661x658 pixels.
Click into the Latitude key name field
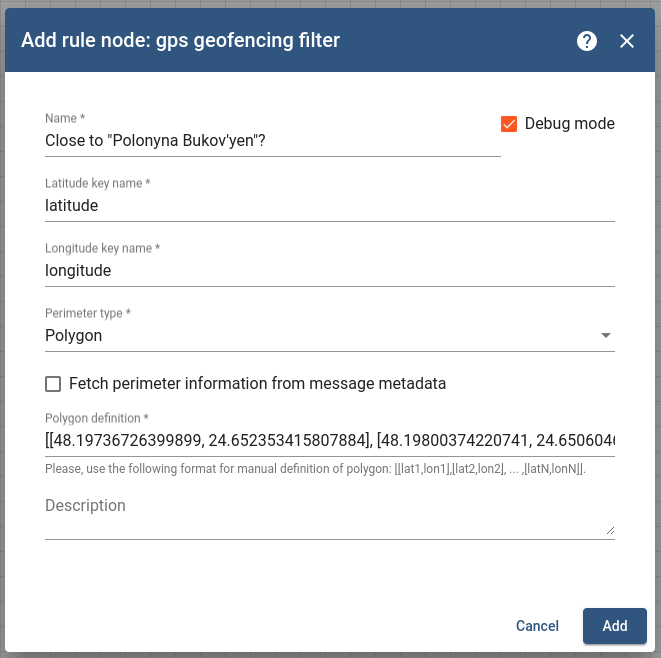click(330, 206)
